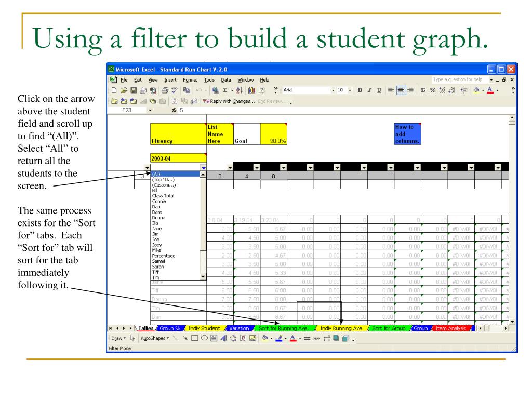
Task: Select the Line tool on Drawing toolbar
Action: [x=175, y=338]
